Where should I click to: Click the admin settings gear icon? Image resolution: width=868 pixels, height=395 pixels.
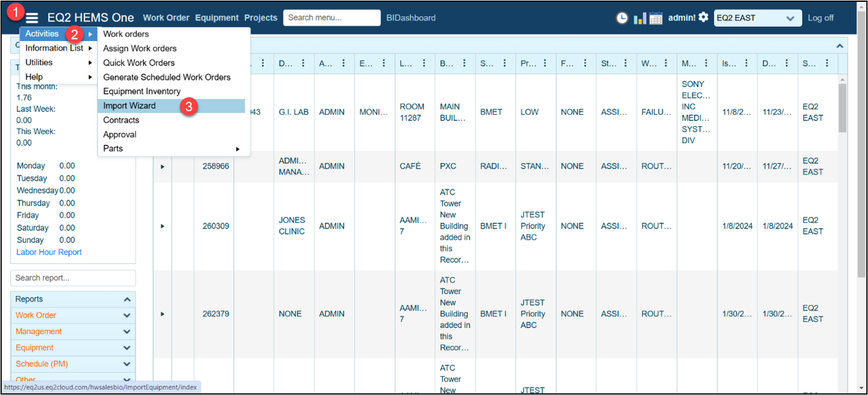(703, 18)
